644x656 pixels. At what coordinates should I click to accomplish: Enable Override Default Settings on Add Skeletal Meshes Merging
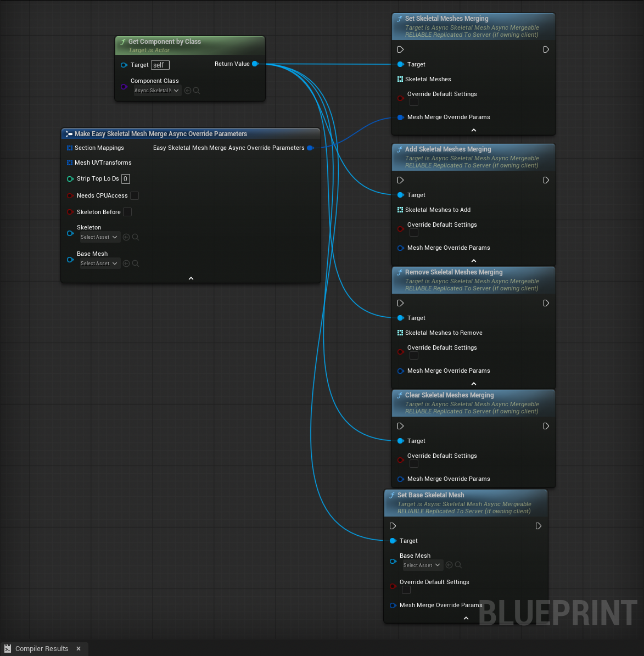[x=413, y=232]
